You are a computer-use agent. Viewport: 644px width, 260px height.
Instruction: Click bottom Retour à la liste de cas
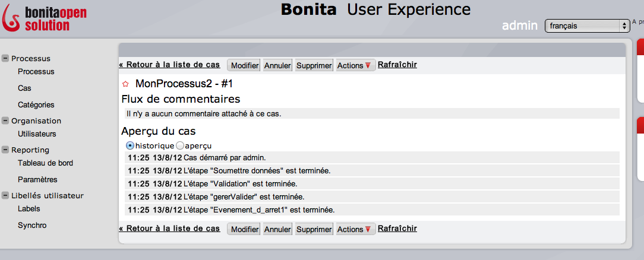169,229
